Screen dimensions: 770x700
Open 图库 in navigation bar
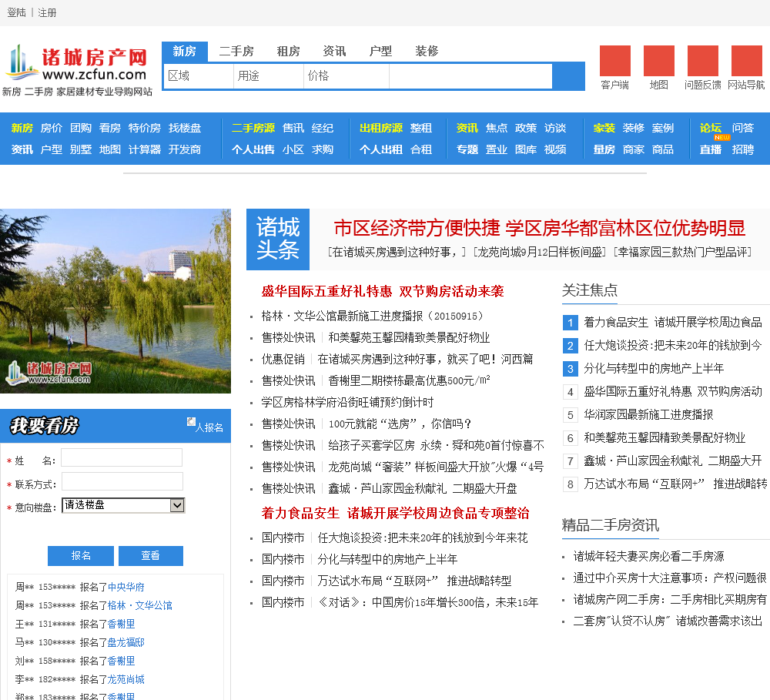[x=526, y=150]
